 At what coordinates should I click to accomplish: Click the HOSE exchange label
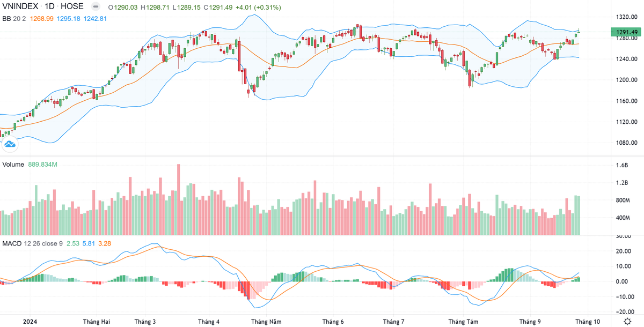click(75, 8)
